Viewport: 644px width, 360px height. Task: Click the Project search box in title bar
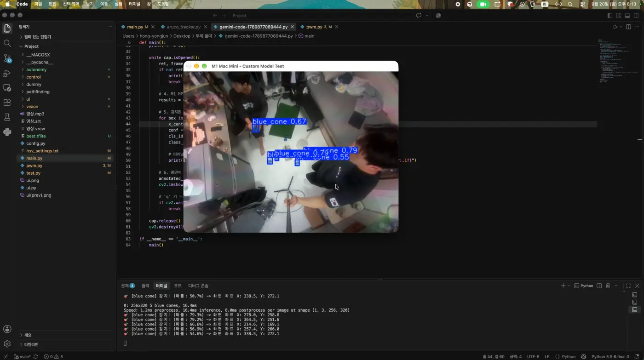click(x=322, y=15)
